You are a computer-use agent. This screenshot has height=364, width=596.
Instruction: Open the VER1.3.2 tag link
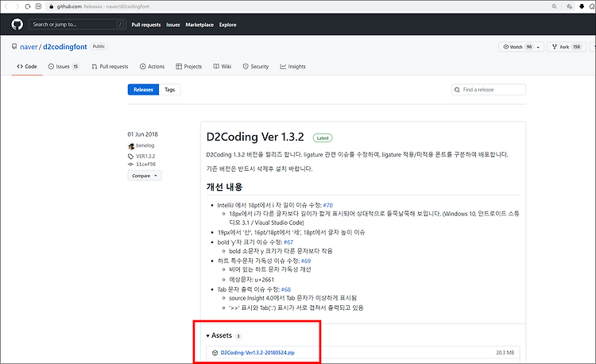(x=145, y=156)
